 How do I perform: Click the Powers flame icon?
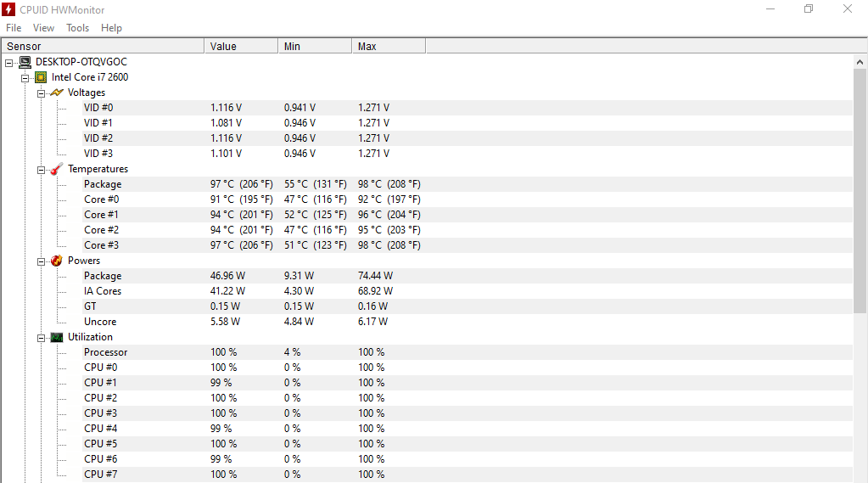[57, 261]
